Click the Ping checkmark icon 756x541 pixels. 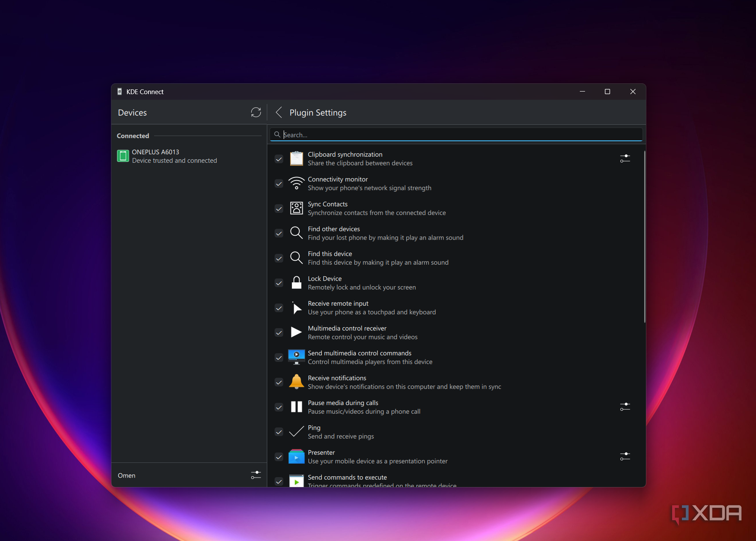[x=296, y=431]
